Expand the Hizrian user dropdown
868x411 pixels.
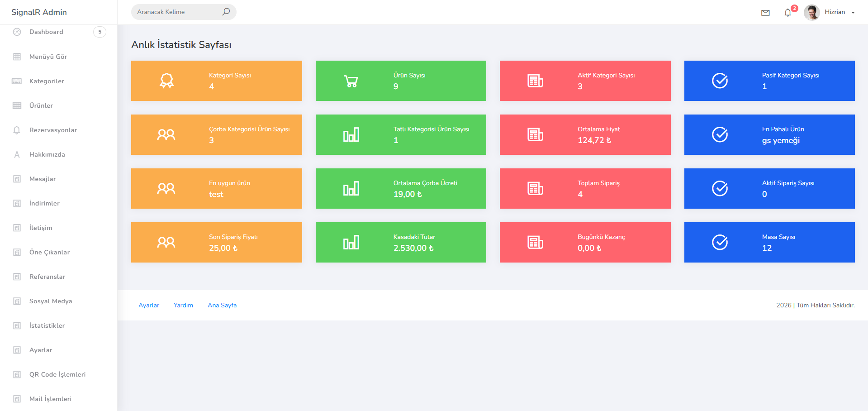coord(853,13)
